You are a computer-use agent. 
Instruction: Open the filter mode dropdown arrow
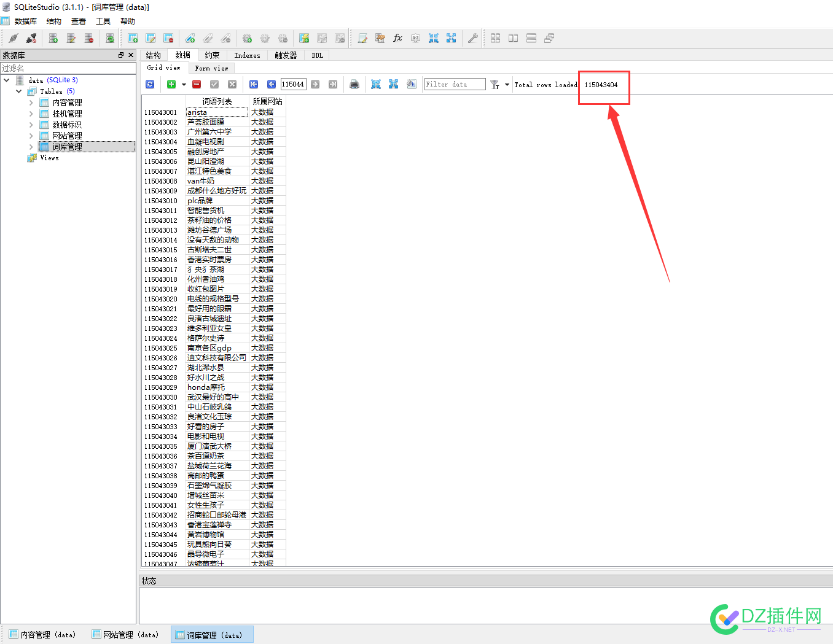pyautogui.click(x=507, y=85)
